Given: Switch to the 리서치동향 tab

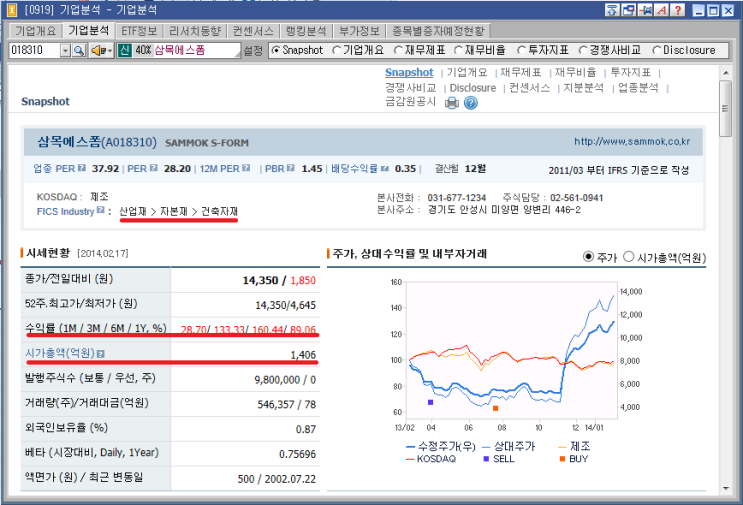Looking at the screenshot, I should (195, 31).
